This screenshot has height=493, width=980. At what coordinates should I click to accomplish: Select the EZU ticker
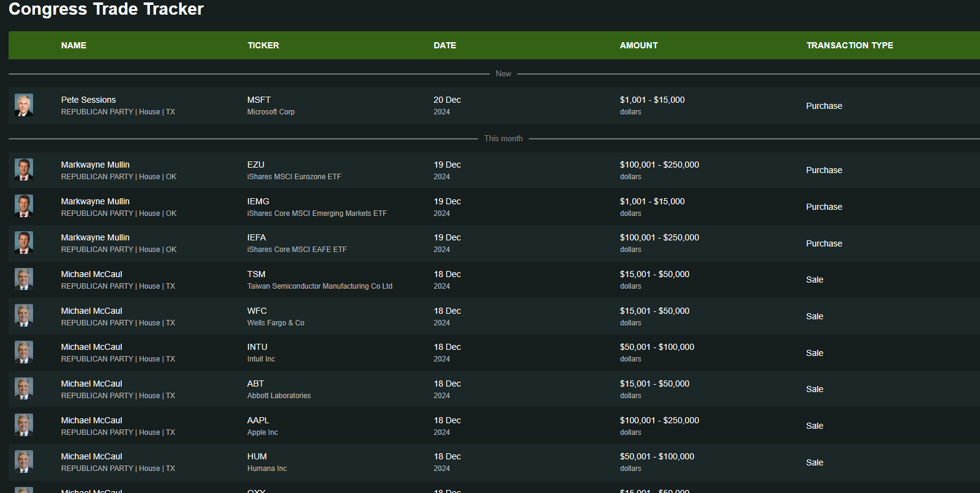tap(256, 165)
